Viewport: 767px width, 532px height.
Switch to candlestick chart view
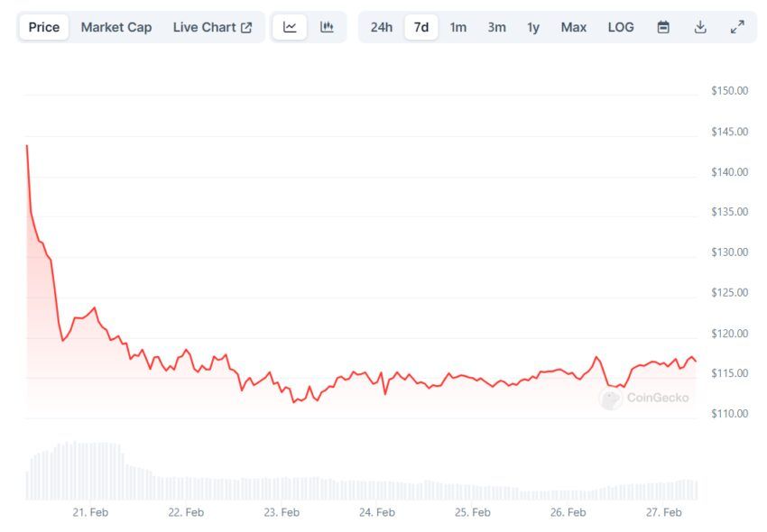[x=327, y=27]
